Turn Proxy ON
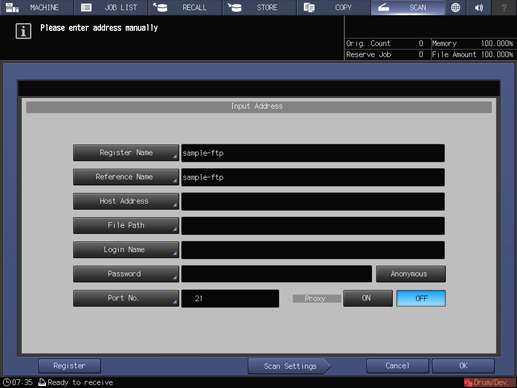Viewport: 517px width, 388px height. [x=368, y=298]
